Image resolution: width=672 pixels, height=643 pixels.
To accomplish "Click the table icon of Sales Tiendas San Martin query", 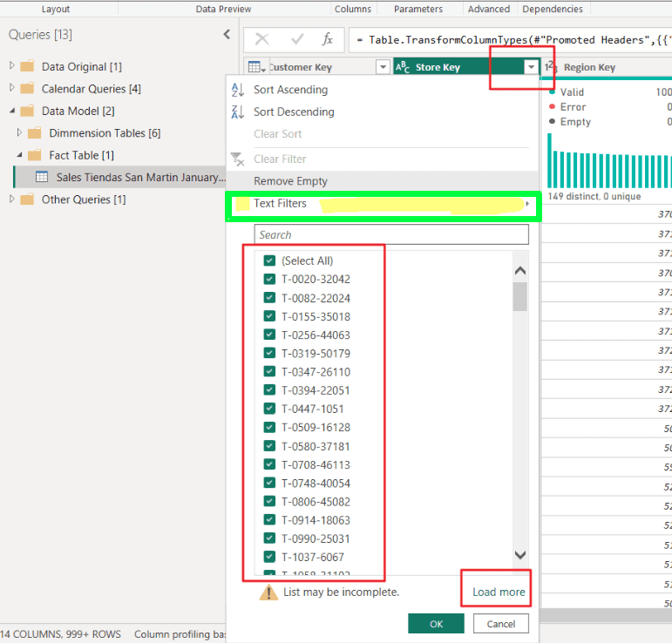I will click(x=42, y=177).
